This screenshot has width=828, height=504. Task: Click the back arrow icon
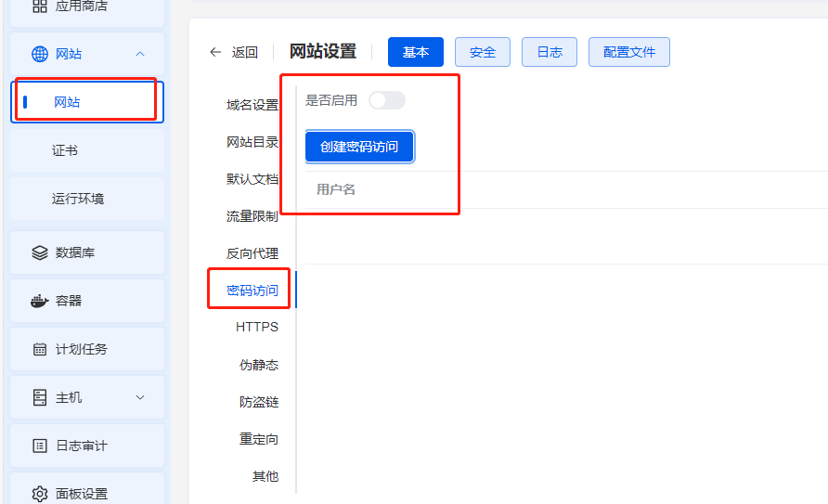pyautogui.click(x=215, y=52)
